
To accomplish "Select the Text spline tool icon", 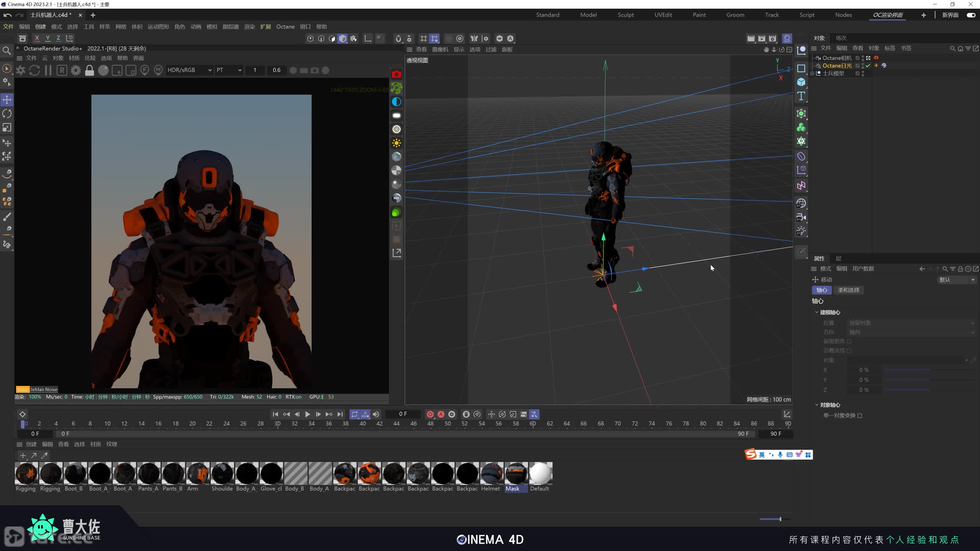I will 801,96.
